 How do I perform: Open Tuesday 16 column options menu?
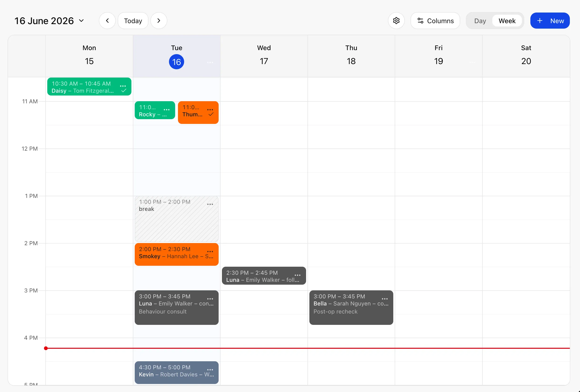210,62
